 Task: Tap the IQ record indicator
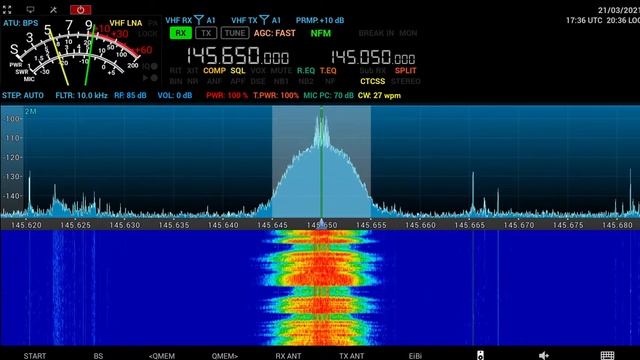[x=151, y=66]
